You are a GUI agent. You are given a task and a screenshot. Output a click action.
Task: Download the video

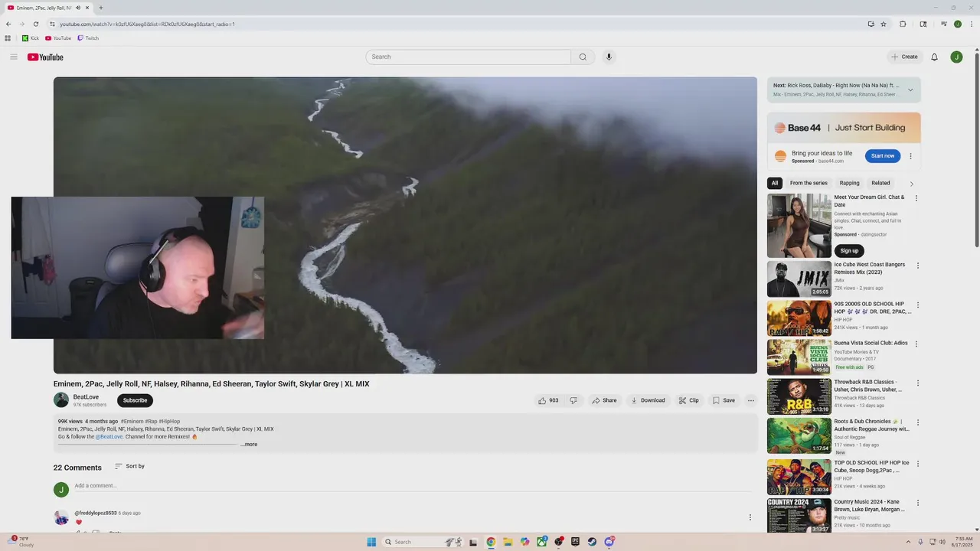click(x=648, y=400)
